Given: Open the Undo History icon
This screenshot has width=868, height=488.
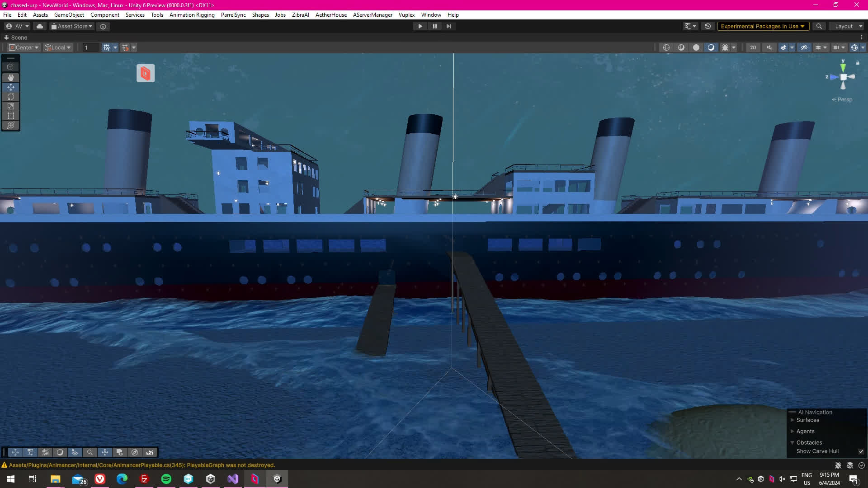Looking at the screenshot, I should (x=708, y=26).
